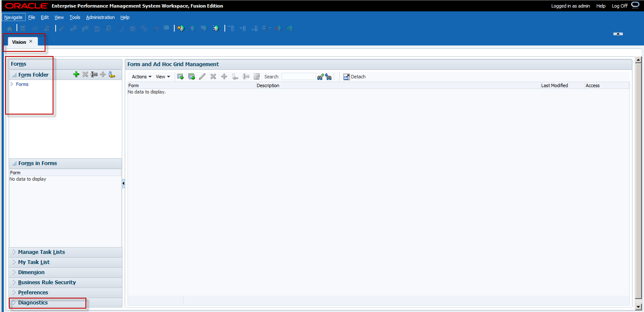Click the scrollbar down arrow at right edge
This screenshot has width=644, height=312.
tap(639, 307)
